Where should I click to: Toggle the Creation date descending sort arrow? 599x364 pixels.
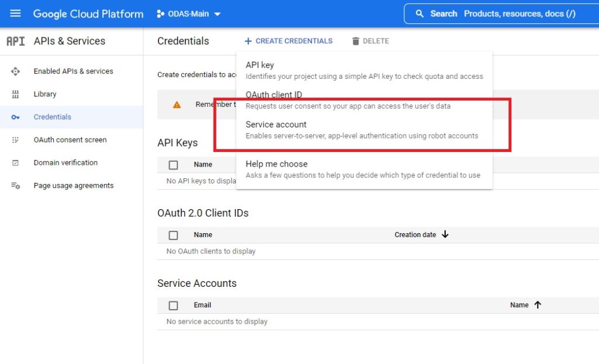pyautogui.click(x=445, y=234)
